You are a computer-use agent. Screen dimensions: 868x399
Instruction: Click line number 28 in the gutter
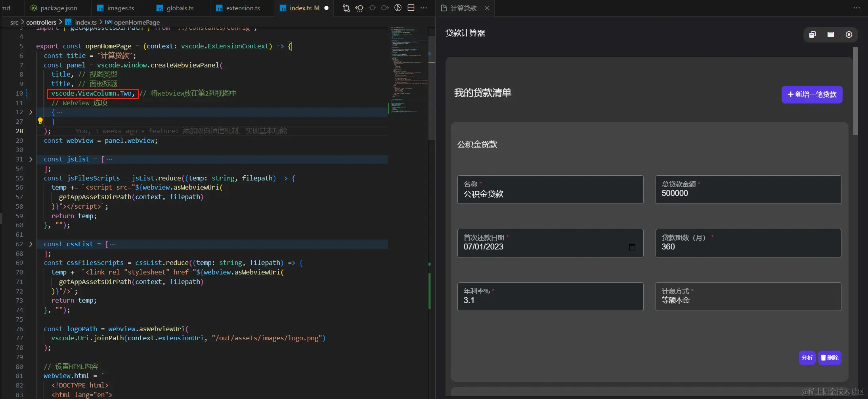(x=19, y=131)
